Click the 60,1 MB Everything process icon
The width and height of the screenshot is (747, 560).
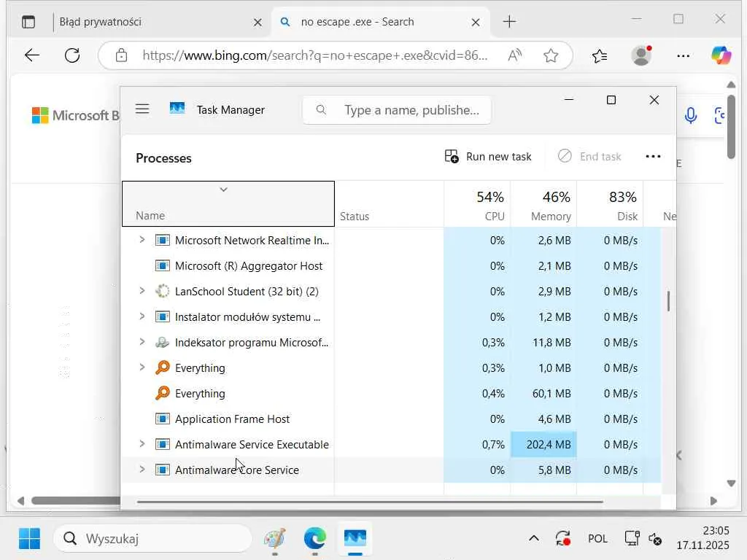(163, 393)
